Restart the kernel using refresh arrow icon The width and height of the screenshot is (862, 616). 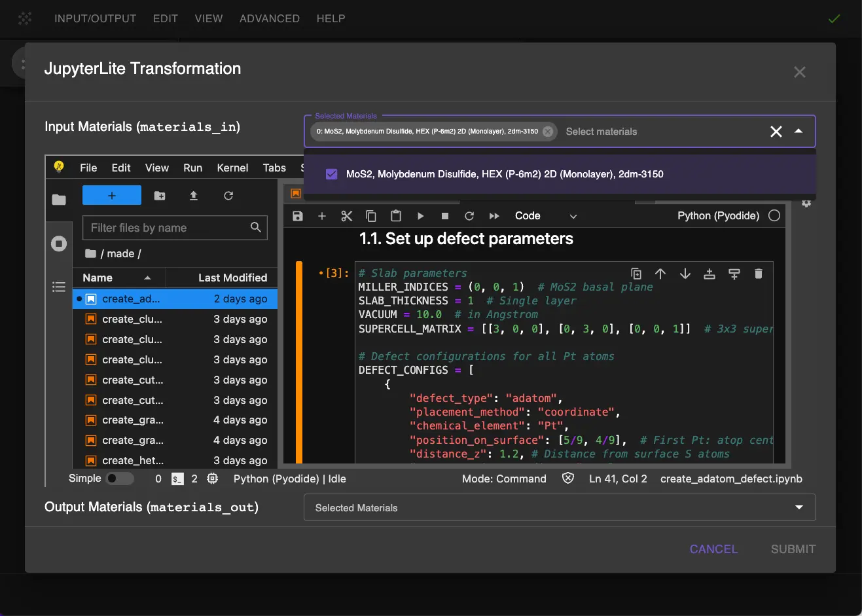pos(469,216)
